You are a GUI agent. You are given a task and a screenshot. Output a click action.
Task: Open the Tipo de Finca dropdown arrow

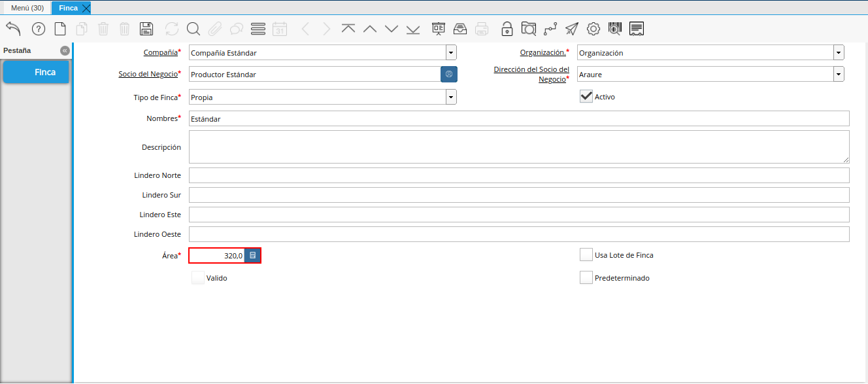pyautogui.click(x=451, y=97)
